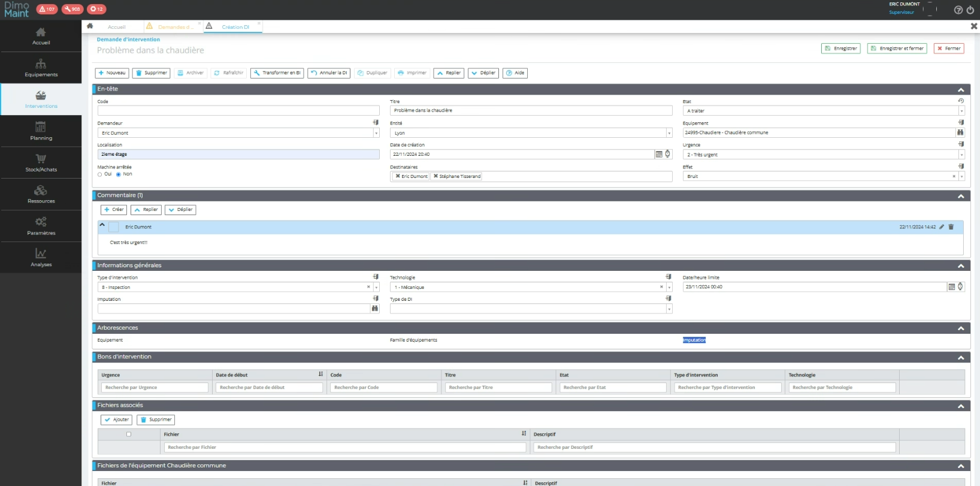Delete Eric Dumont's comment with trash icon
980x486 pixels.
point(951,227)
